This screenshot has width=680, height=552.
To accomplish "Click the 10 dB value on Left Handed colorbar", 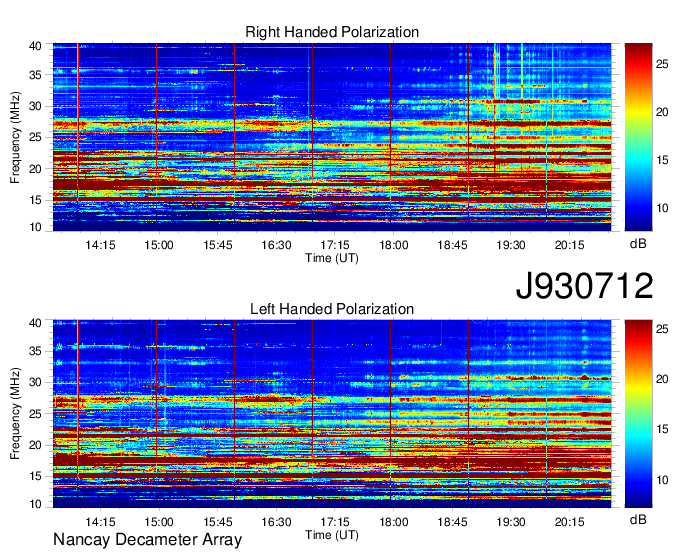I will [x=662, y=480].
